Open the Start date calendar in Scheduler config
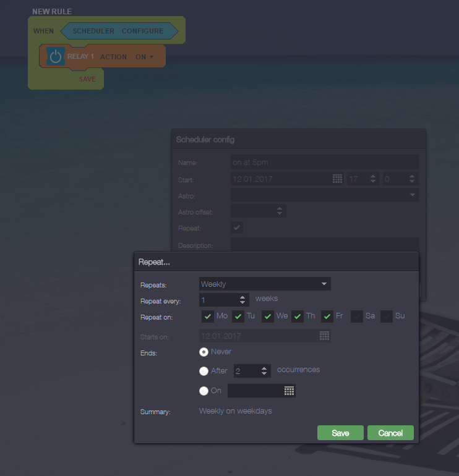The image size is (459, 476). click(x=337, y=179)
